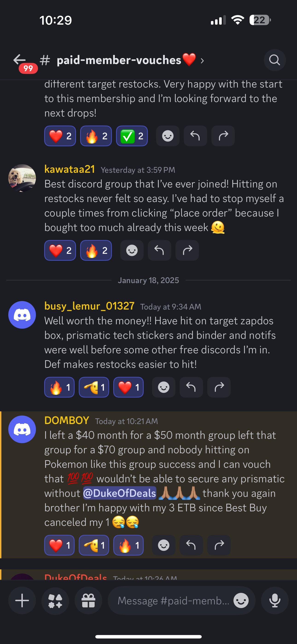This screenshot has width=297, height=644.
Task: Toggle fire reaction on DOMBOY's message
Action: tap(128, 545)
